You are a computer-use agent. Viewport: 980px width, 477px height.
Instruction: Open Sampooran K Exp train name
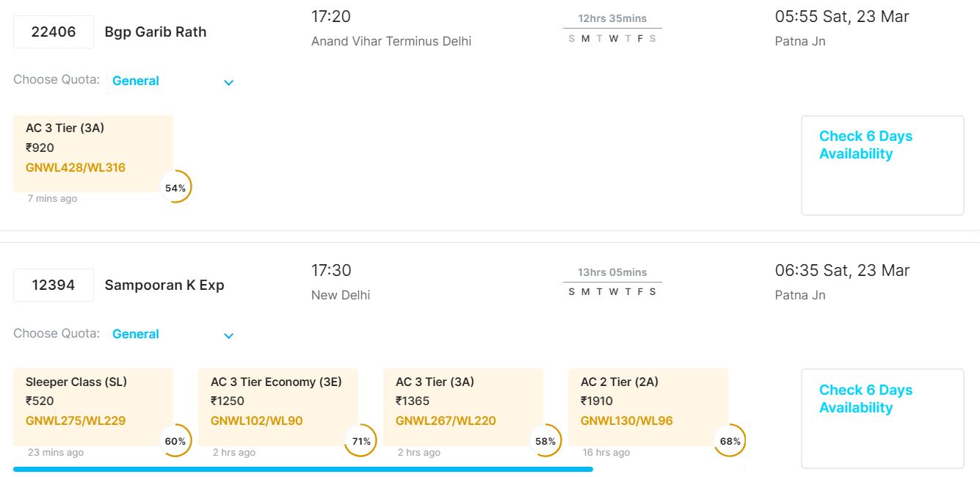coord(164,285)
